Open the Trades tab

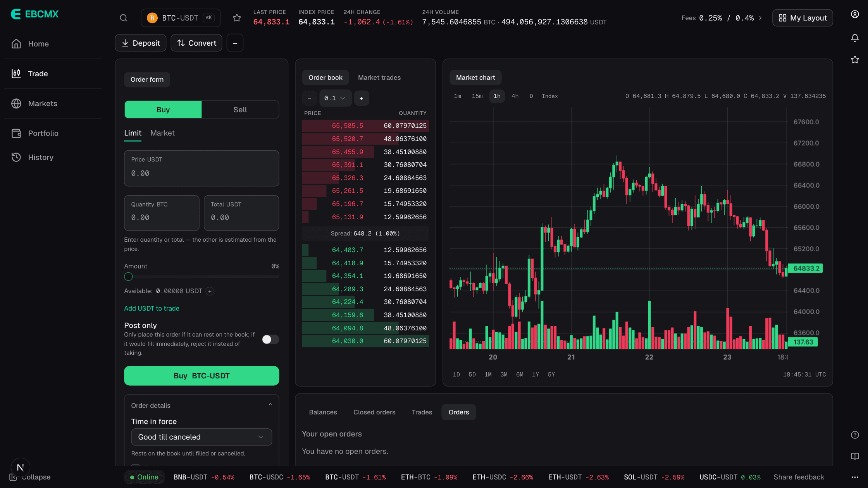coord(422,412)
